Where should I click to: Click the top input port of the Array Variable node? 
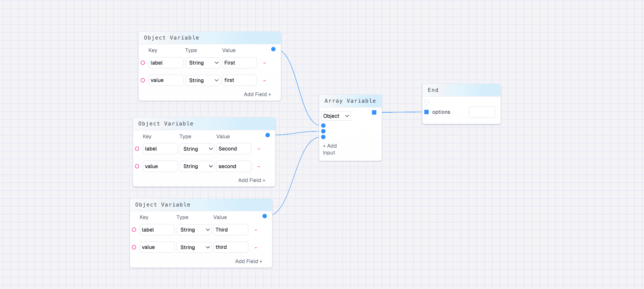coord(323,125)
